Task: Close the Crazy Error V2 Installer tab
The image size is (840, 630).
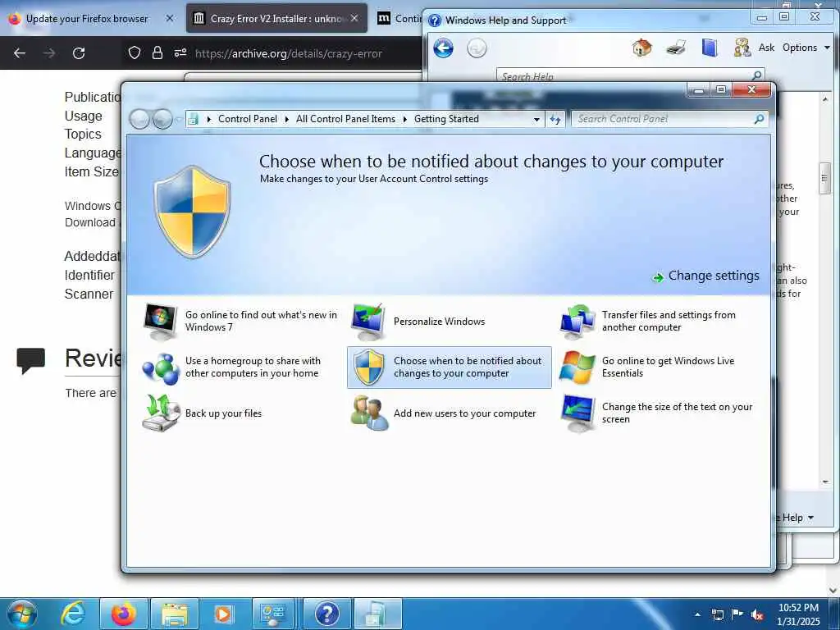Action: tap(354, 18)
